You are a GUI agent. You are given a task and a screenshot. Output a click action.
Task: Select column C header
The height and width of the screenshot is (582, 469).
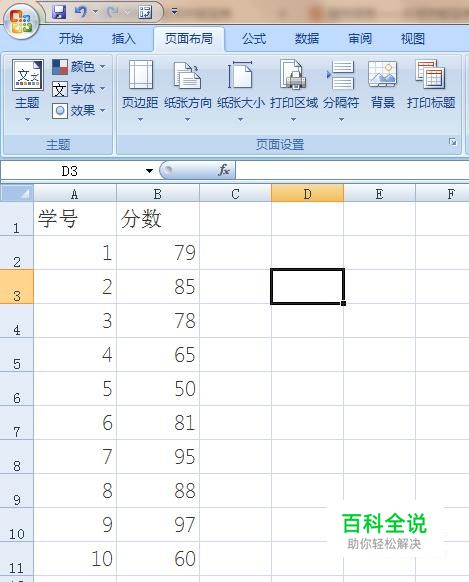[x=235, y=194]
